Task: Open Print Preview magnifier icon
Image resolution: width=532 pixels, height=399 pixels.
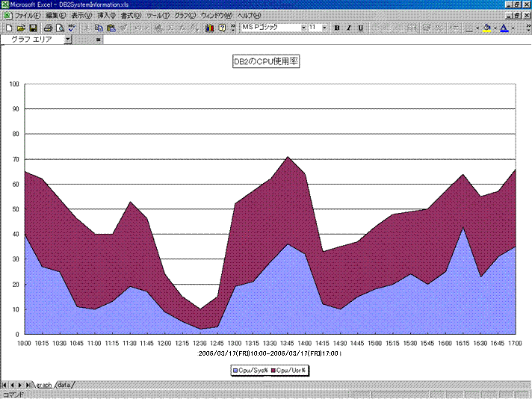Action: (60, 28)
